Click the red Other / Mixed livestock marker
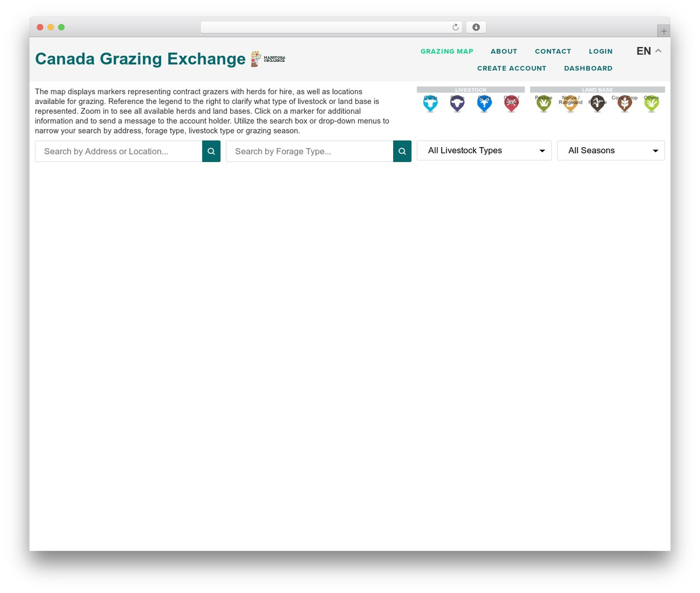 pyautogui.click(x=511, y=103)
